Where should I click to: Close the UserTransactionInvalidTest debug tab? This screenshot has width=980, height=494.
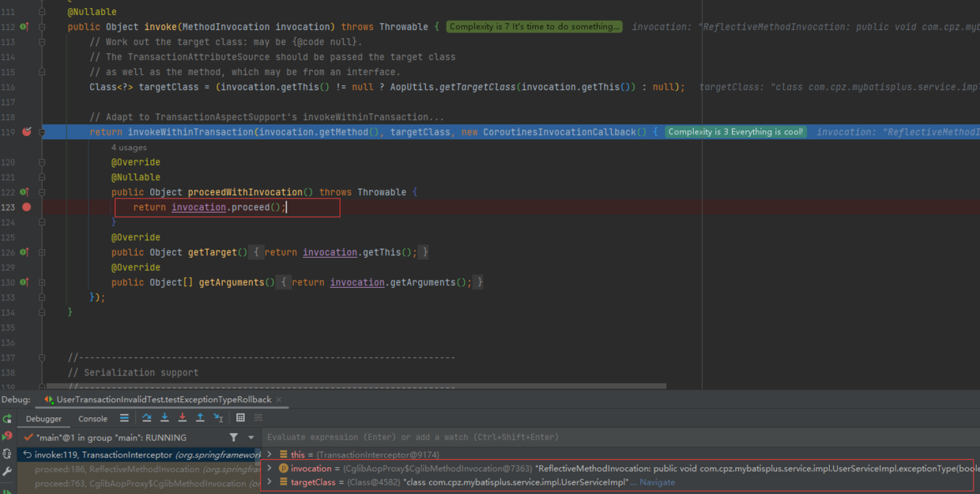(x=280, y=400)
